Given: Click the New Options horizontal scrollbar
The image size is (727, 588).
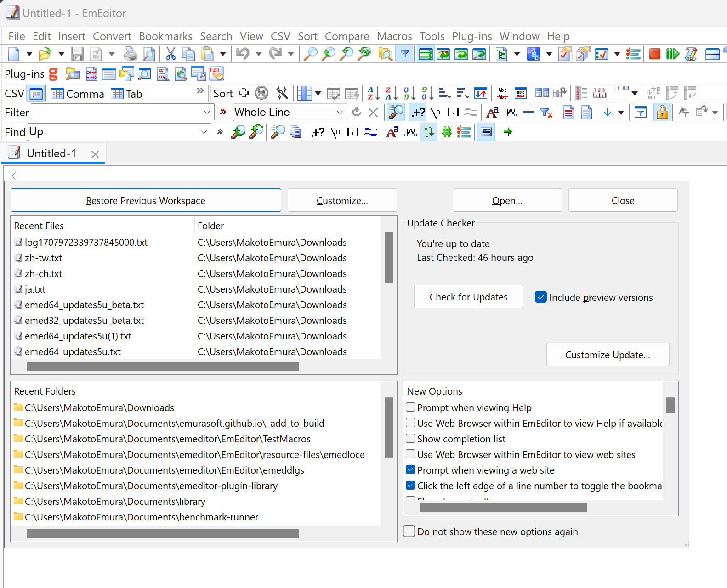Looking at the screenshot, I should pos(503,508).
